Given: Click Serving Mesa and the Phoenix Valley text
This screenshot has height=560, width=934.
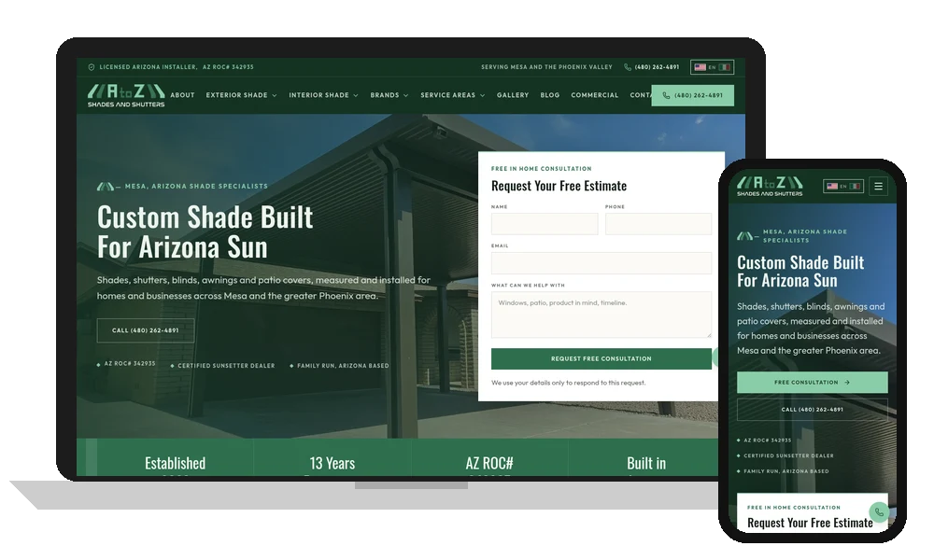Looking at the screenshot, I should click(546, 67).
